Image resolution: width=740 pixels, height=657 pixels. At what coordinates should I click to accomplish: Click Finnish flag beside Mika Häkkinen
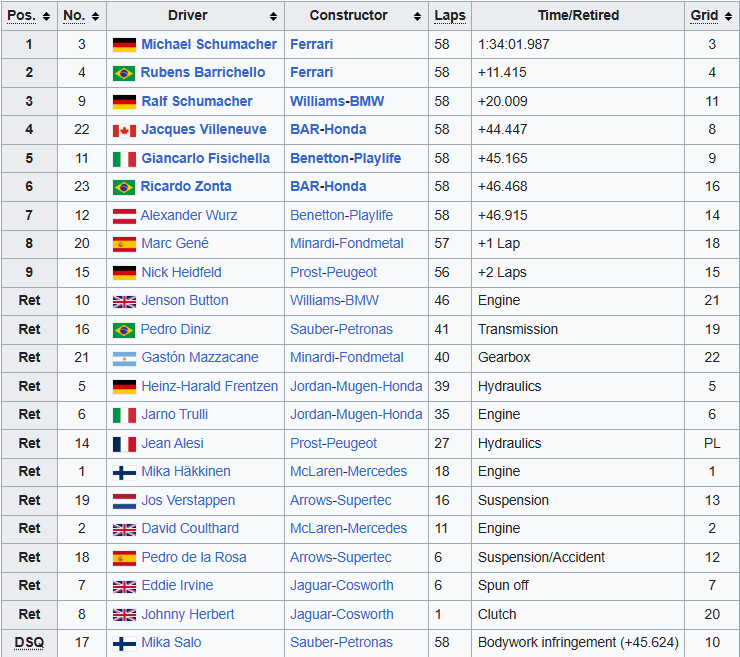click(125, 472)
